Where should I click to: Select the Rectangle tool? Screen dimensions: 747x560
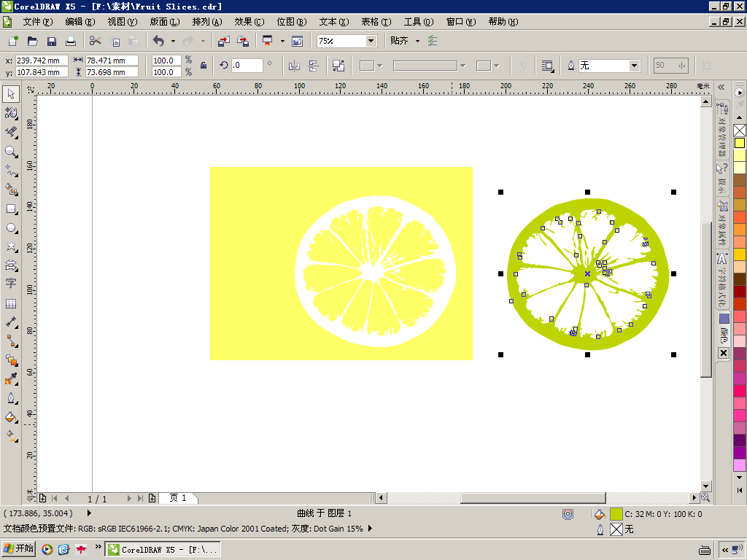(10, 209)
